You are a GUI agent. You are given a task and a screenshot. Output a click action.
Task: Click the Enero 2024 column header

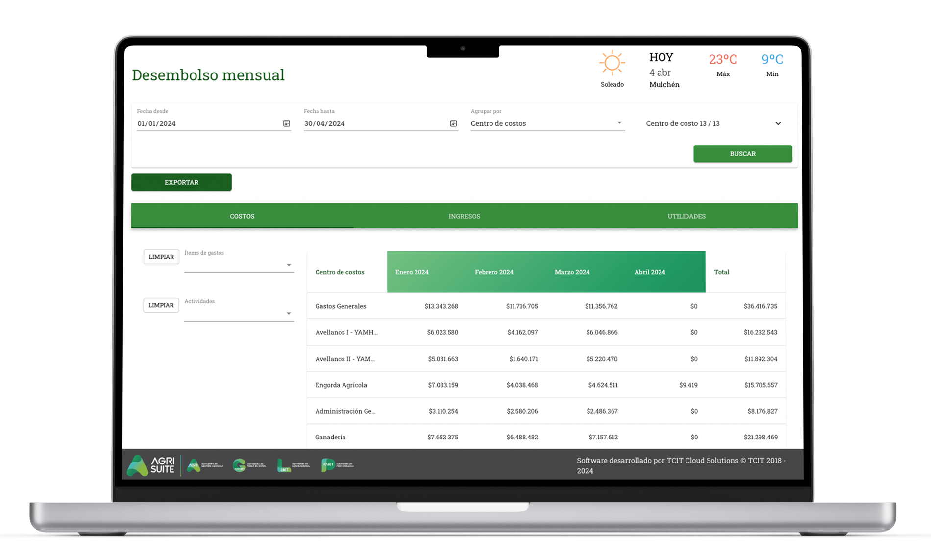pos(412,272)
